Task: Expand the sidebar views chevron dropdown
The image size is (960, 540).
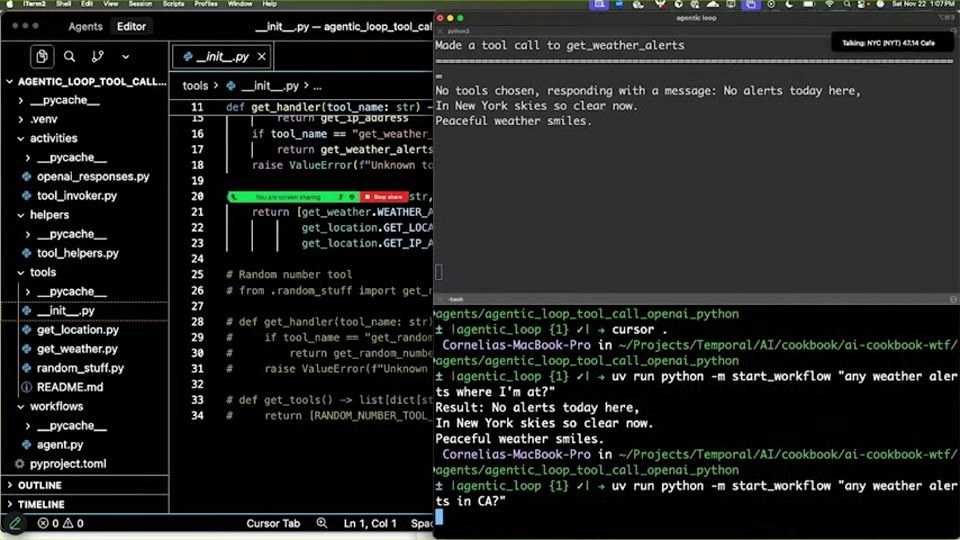Action: click(126, 56)
